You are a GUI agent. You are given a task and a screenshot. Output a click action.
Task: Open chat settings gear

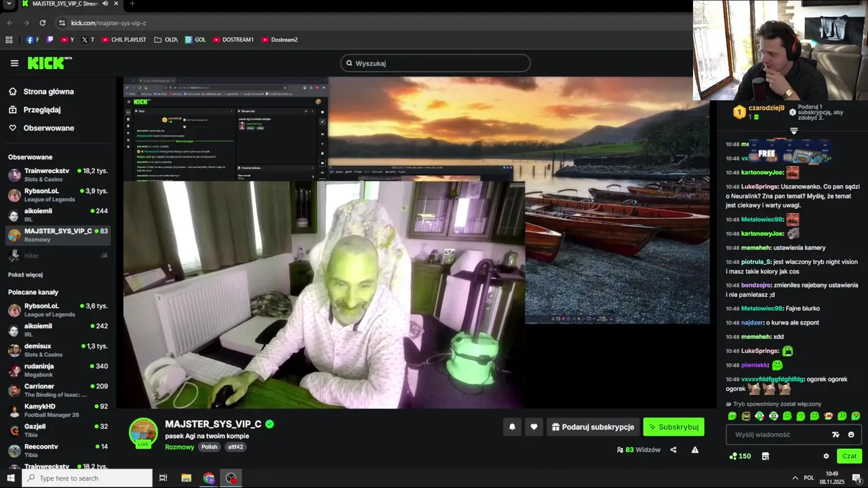pyautogui.click(x=826, y=456)
